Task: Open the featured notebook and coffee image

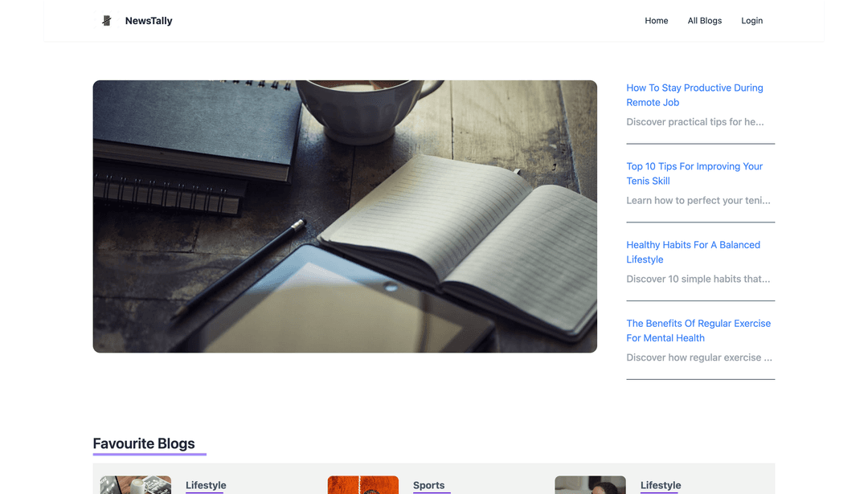Action: point(345,216)
